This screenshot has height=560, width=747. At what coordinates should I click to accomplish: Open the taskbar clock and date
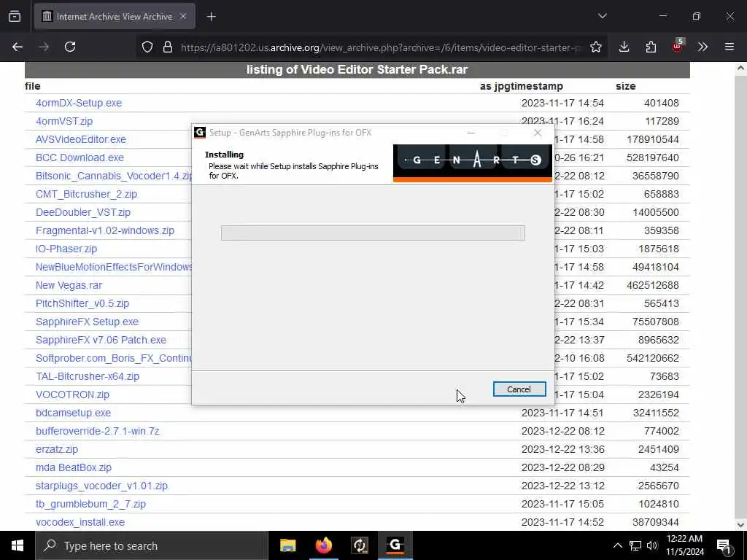click(684, 545)
